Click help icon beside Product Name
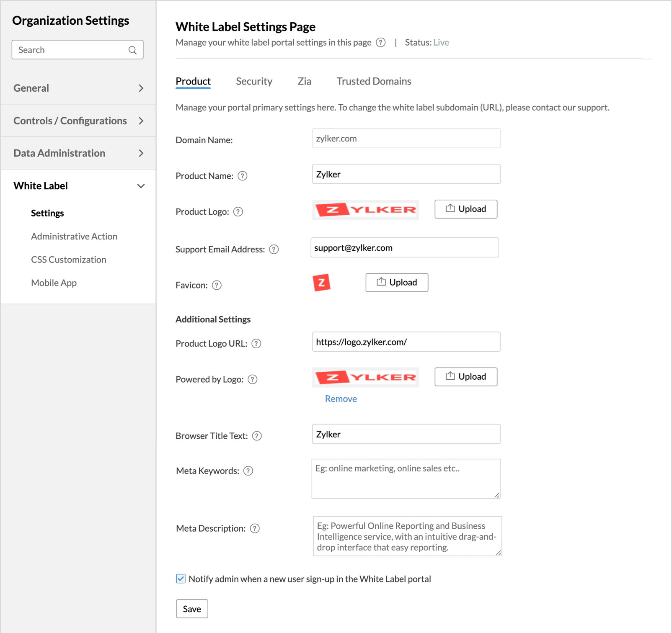The height and width of the screenshot is (633, 672). pos(243,176)
